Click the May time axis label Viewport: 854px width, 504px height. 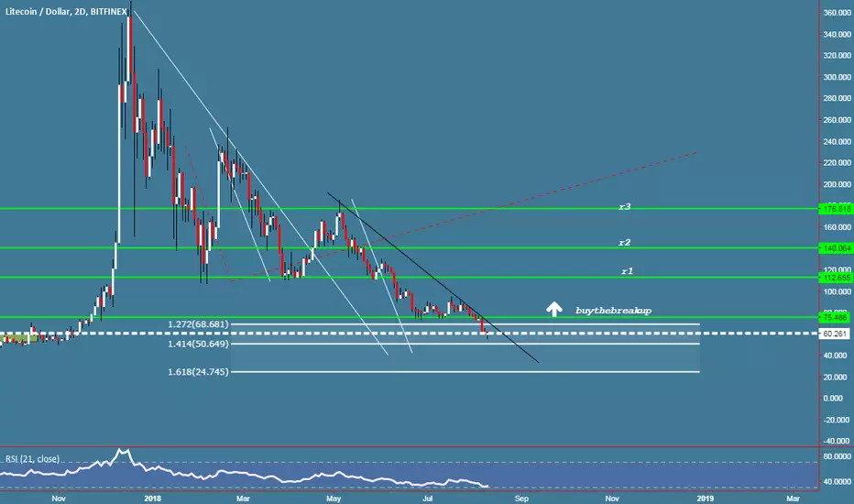click(x=334, y=498)
